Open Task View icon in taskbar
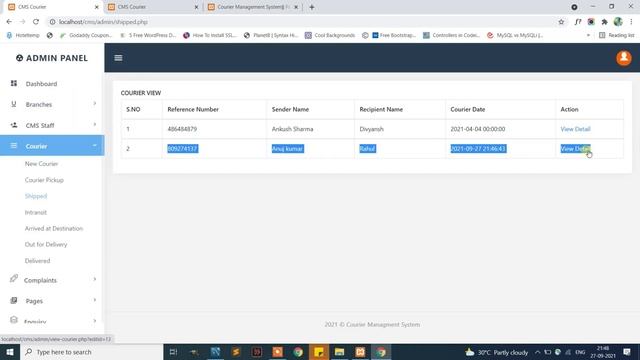This screenshot has height=360, width=640. [x=173, y=352]
